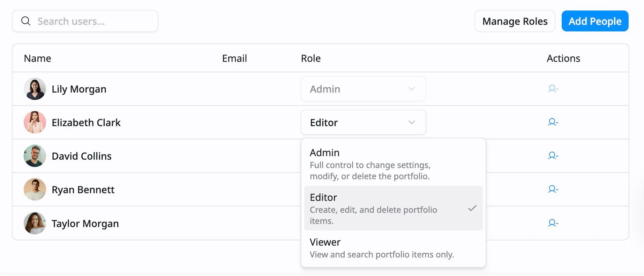Click the Name column header
The height and width of the screenshot is (276, 644).
click(x=37, y=58)
